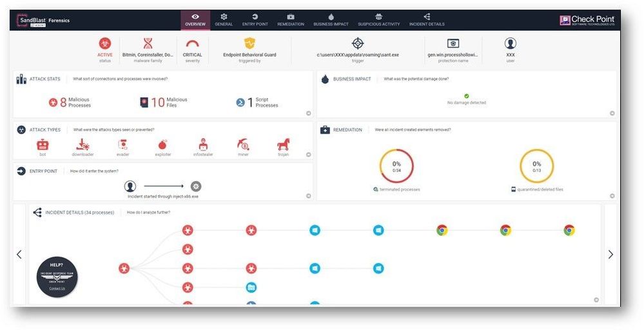Screen dimensions: 644x330
Task: Click the exploiter bomb icon
Action: [x=163, y=144]
